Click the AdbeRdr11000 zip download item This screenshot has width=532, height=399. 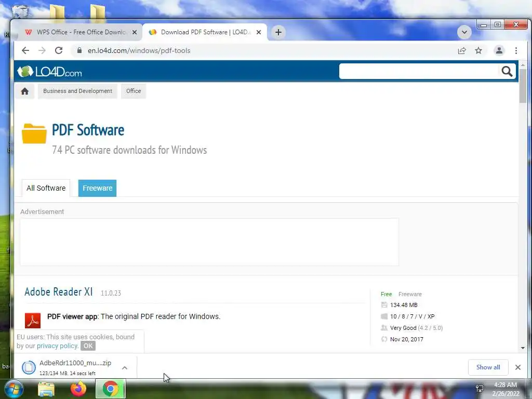click(x=68, y=367)
